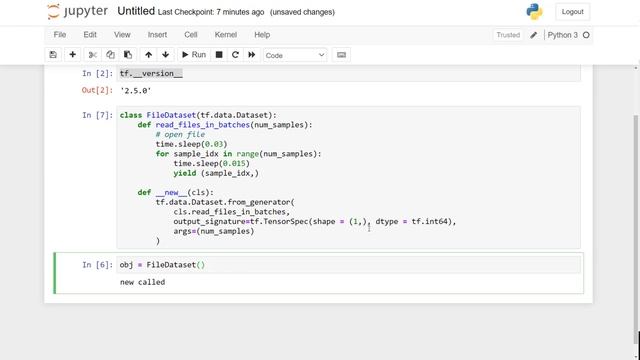Open the View menu
This screenshot has width=640, height=360.
pyautogui.click(x=122, y=35)
